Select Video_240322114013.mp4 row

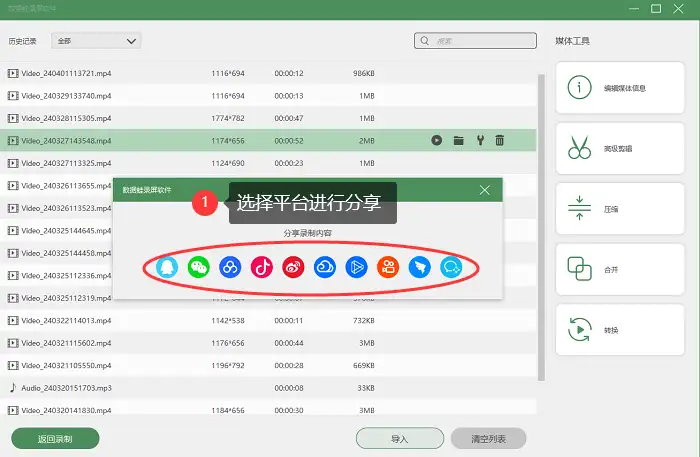click(268, 320)
